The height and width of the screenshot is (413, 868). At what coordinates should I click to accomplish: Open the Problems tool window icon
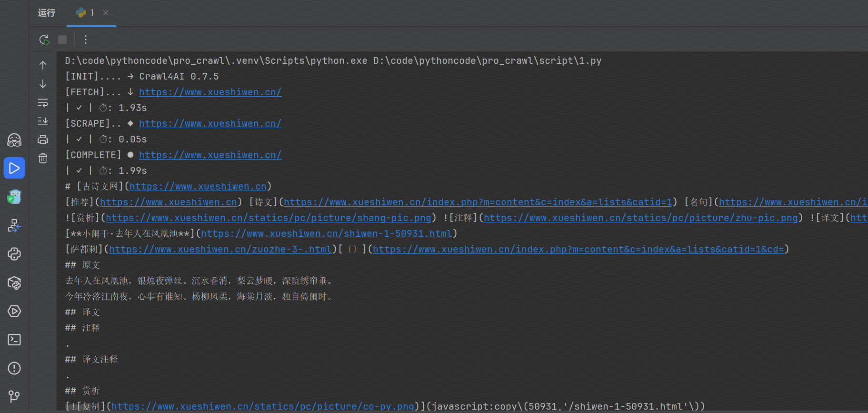point(14,368)
